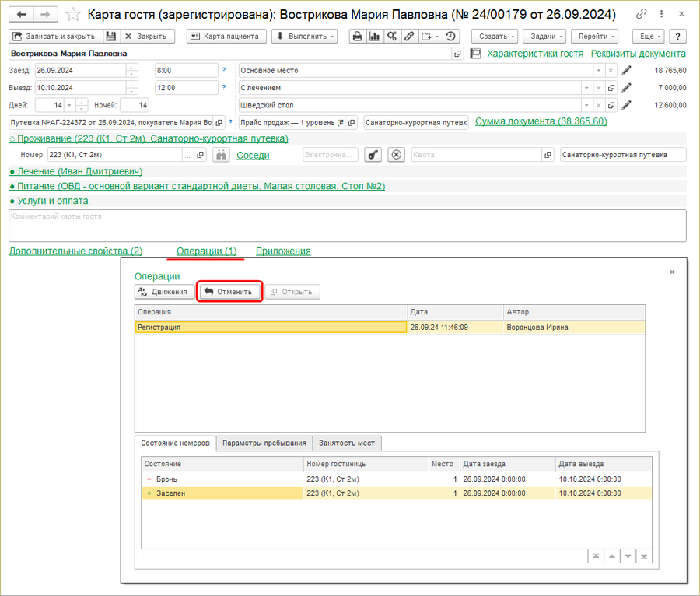Click the electronic key icon button

click(x=373, y=155)
